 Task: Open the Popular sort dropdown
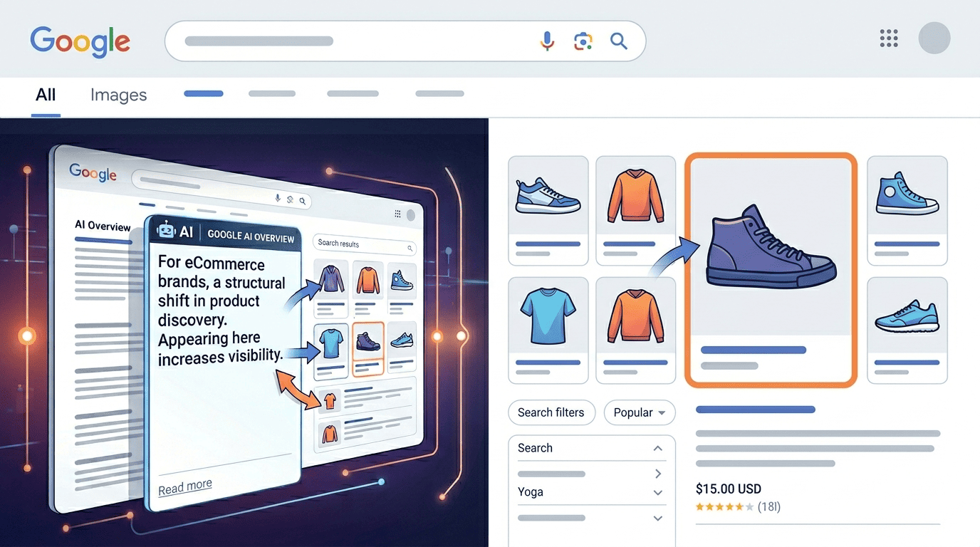point(640,412)
